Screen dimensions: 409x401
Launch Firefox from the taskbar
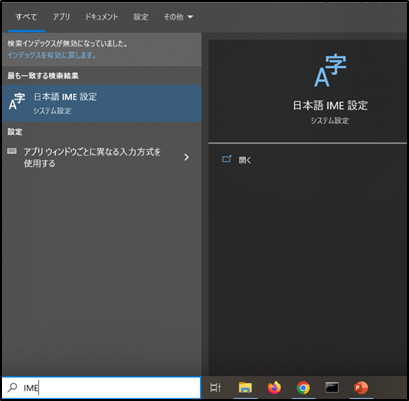pyautogui.click(x=274, y=388)
